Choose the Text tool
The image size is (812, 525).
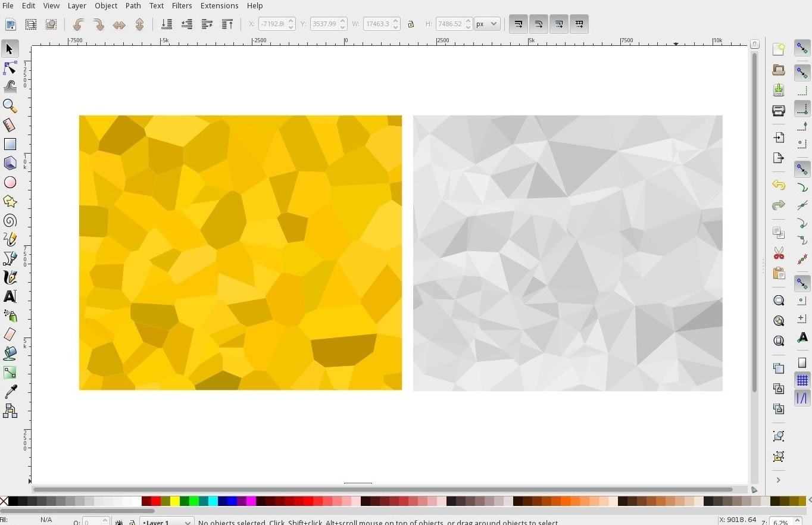(x=10, y=296)
